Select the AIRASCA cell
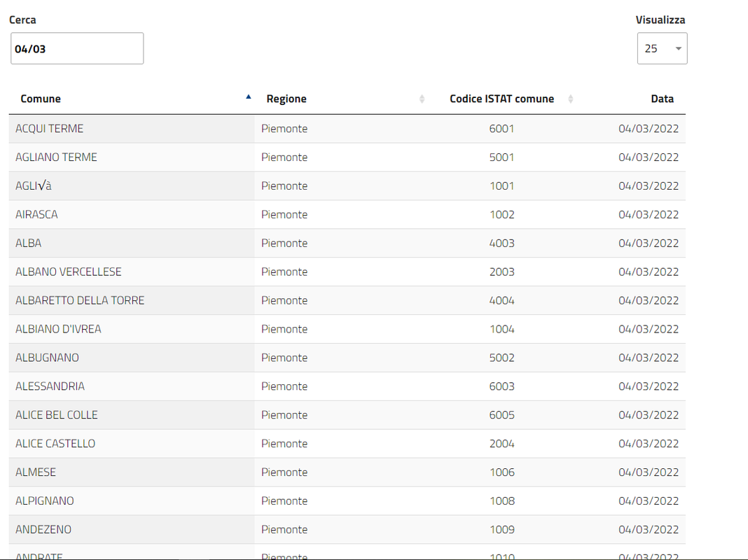The height and width of the screenshot is (560, 748). pyautogui.click(x=132, y=214)
